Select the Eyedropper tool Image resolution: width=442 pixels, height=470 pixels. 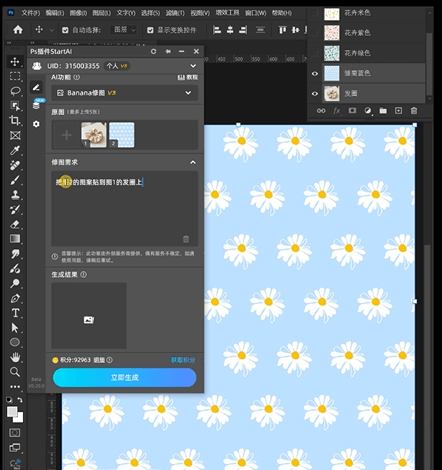click(15, 150)
